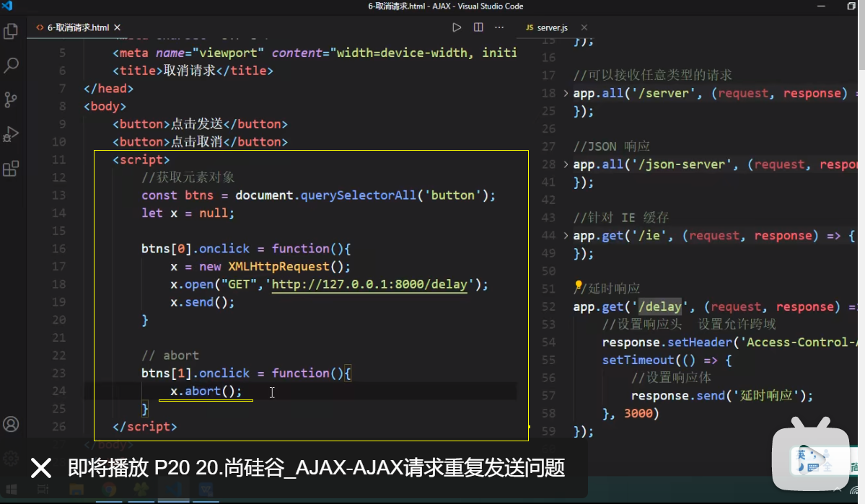The height and width of the screenshot is (504, 865).
Task: Open the Run and Debug view
Action: click(11, 133)
